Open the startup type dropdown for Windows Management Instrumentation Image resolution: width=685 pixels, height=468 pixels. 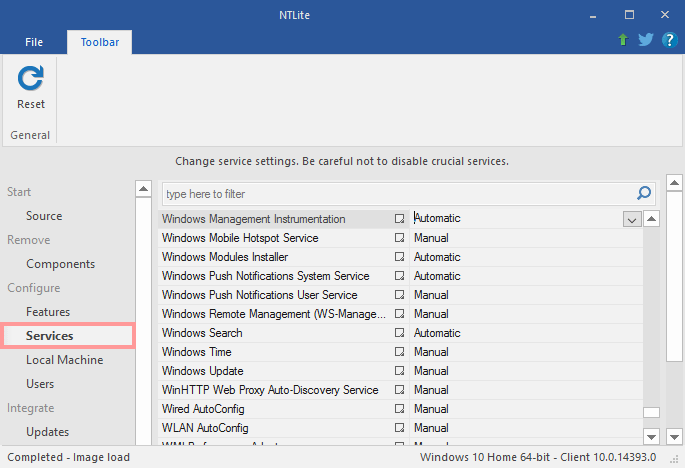point(632,219)
